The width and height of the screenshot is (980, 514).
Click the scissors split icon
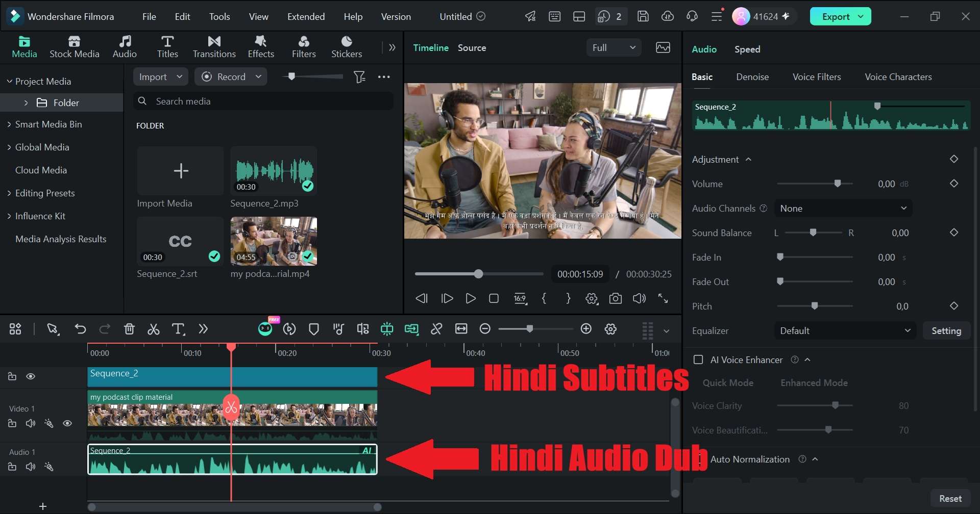tap(154, 329)
